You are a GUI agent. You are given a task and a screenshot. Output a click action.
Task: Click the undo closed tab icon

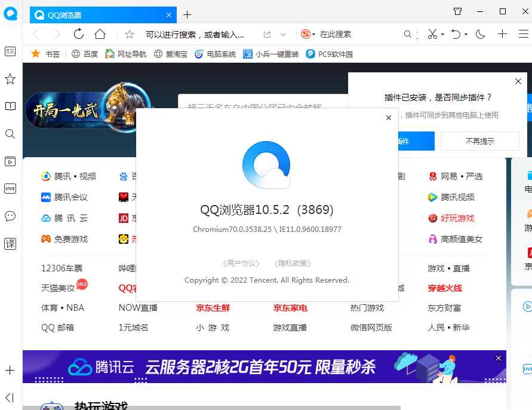click(x=456, y=34)
